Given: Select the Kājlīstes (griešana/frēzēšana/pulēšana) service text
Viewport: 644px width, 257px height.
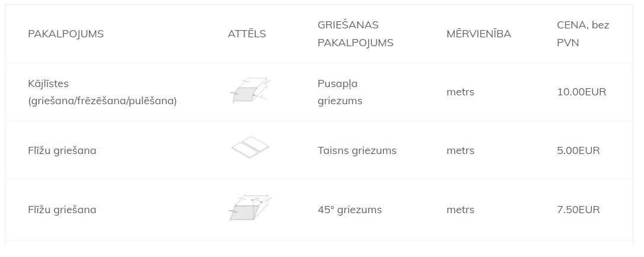Looking at the screenshot, I should pos(102,92).
